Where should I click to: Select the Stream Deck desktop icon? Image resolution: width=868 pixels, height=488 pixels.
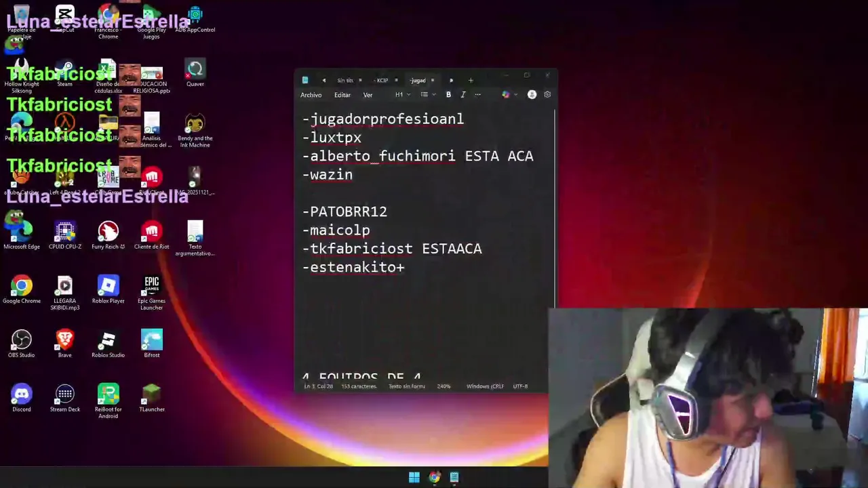click(x=65, y=399)
